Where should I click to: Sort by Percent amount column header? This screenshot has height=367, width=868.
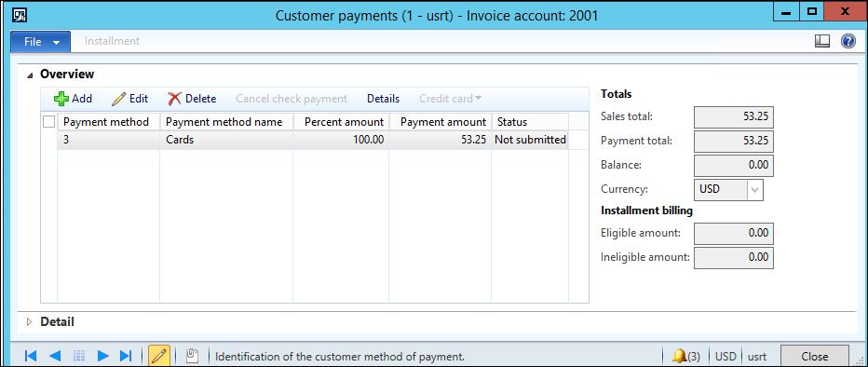click(x=341, y=122)
